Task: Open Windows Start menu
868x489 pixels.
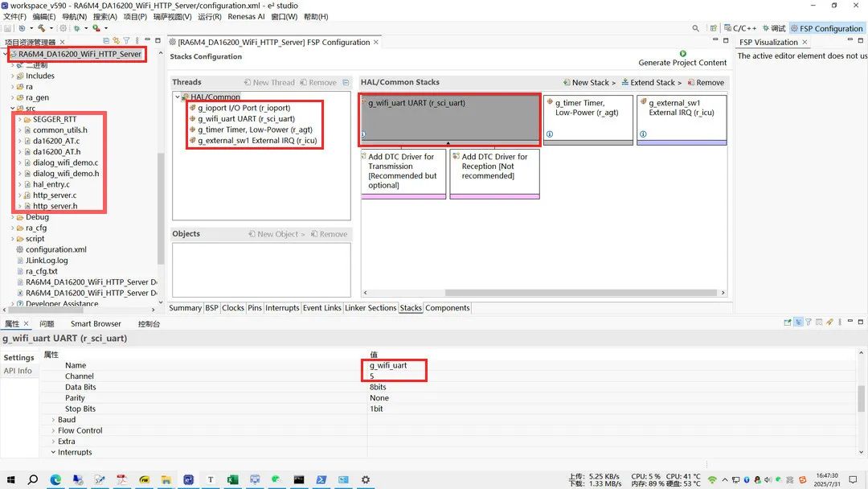Action: (x=10, y=479)
